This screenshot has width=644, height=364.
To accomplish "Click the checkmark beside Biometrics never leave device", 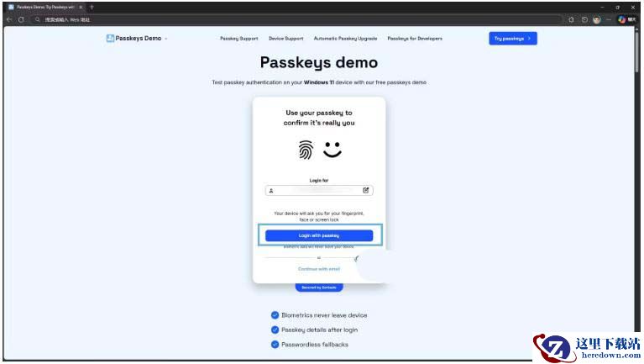I will coord(275,315).
